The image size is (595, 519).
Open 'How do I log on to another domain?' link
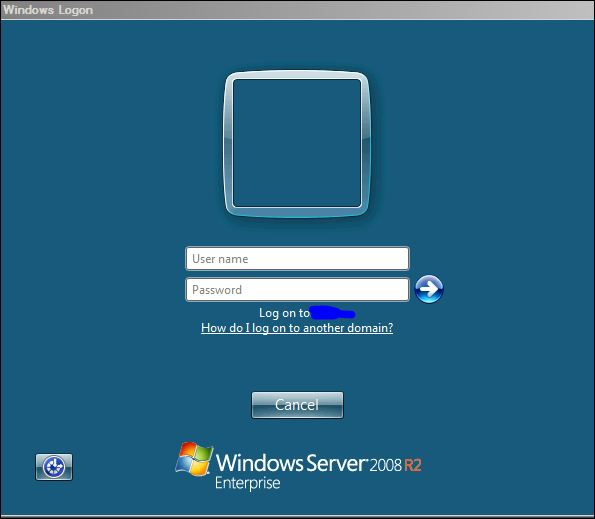(x=297, y=328)
